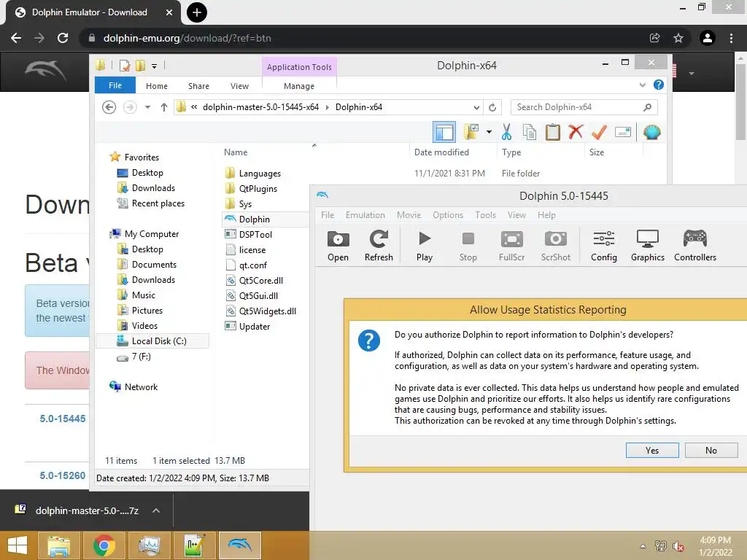Click the folder options icon in Explorer toolbar

[471, 132]
